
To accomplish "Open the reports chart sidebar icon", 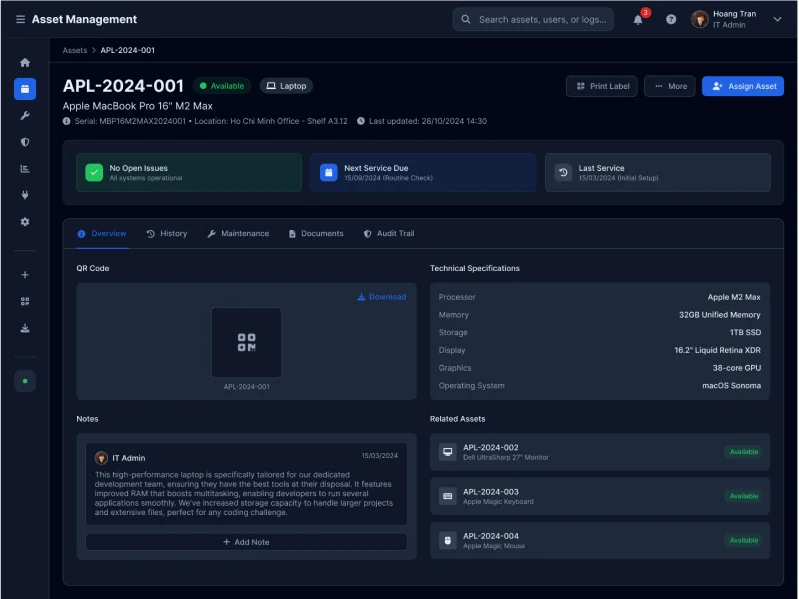I will tap(25, 169).
